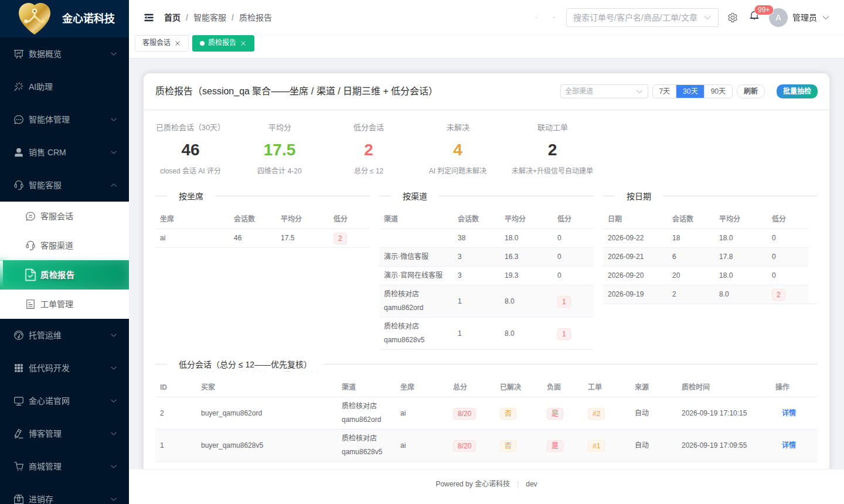This screenshot has width=844, height=504.
Task: Expand the 金心诺官网 menu
Action: click(x=64, y=401)
